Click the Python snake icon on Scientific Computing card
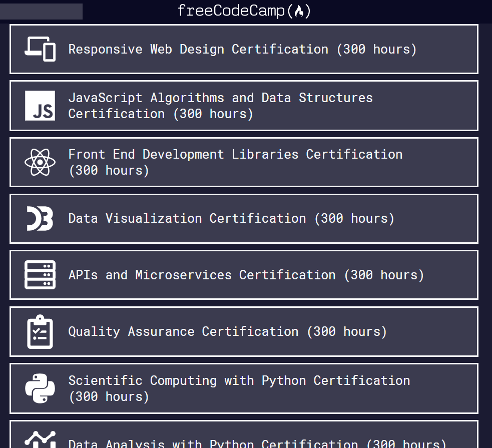The image size is (492, 448). coord(40,388)
